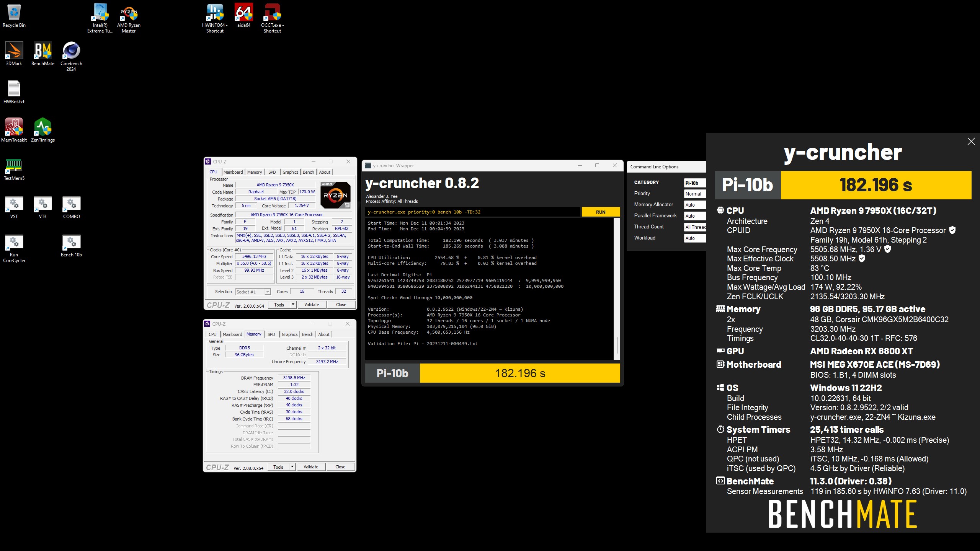Click the Multiplier x 55.0 value
Viewport: 980px width, 551px height.
click(254, 263)
